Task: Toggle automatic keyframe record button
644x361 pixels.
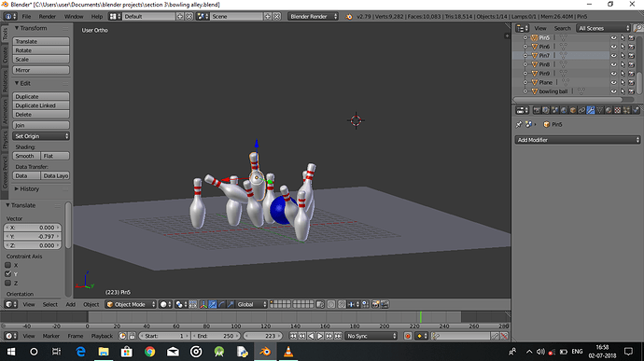Action: click(x=408, y=336)
